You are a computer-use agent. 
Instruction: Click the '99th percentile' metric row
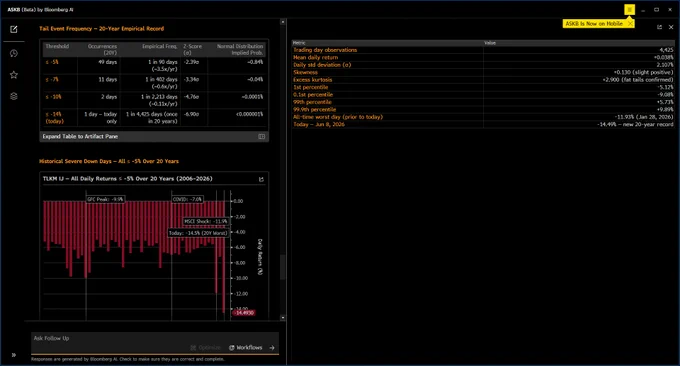[x=483, y=102]
